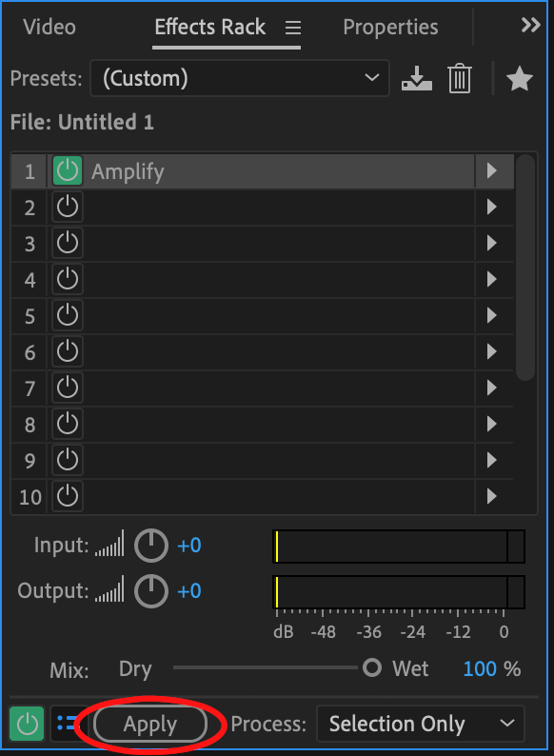
Task: Open the Presets dropdown
Action: click(x=240, y=78)
